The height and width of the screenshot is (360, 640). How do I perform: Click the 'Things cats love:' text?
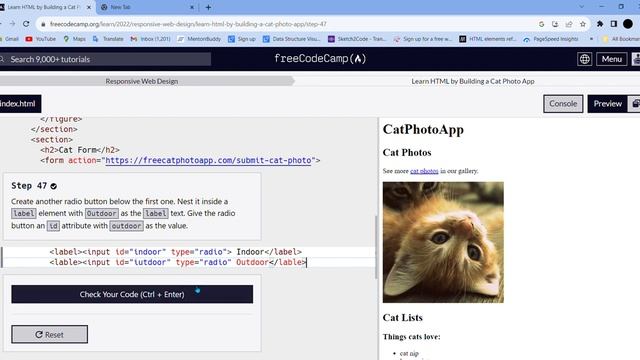tap(411, 337)
